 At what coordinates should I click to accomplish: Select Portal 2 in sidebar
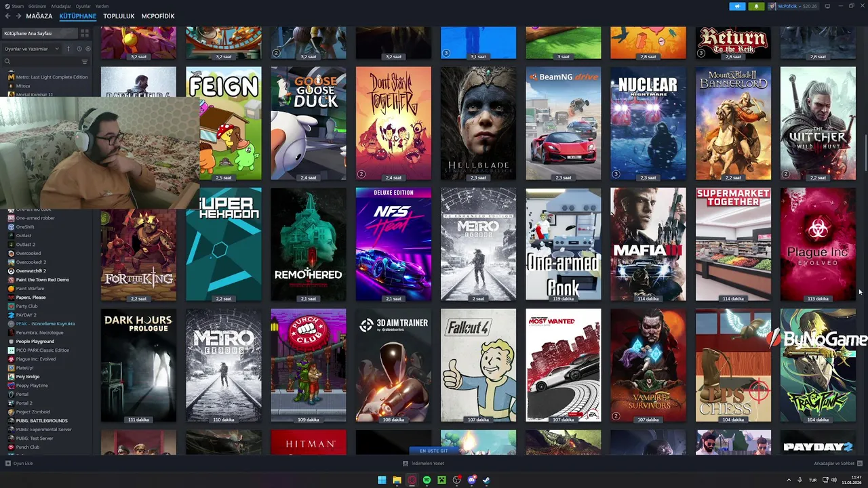click(24, 403)
